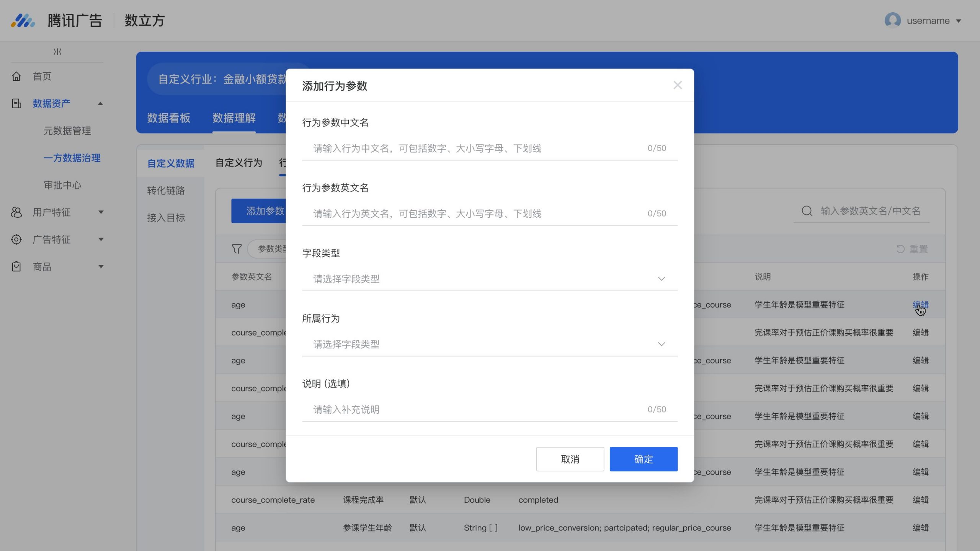Click 编辑 for the course_complete_rate Double row
Viewport: 980px width, 551px height.
[921, 500]
